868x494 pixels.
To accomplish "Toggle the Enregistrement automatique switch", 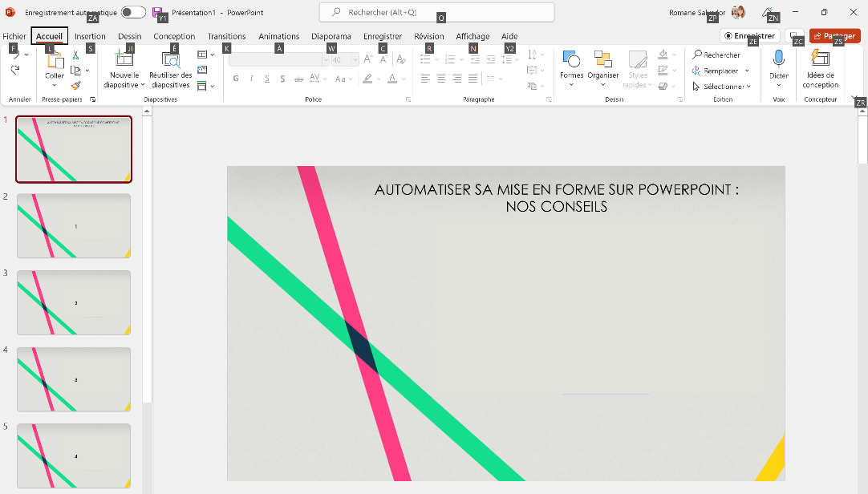I will (133, 12).
